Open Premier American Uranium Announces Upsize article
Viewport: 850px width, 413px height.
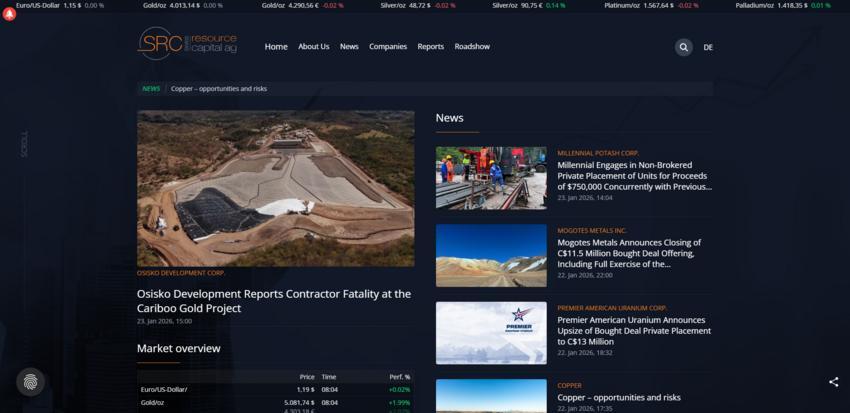coord(634,331)
